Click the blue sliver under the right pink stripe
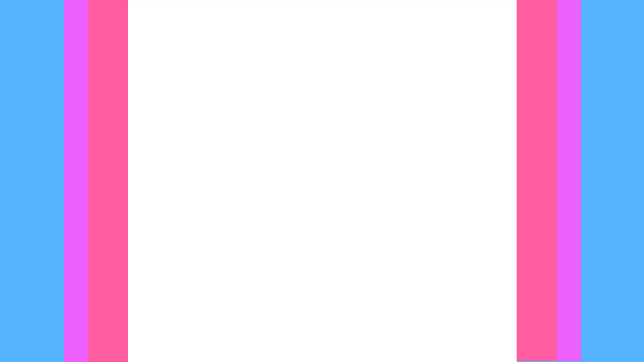Screen dimensions: 644x362 coord(537,362)
